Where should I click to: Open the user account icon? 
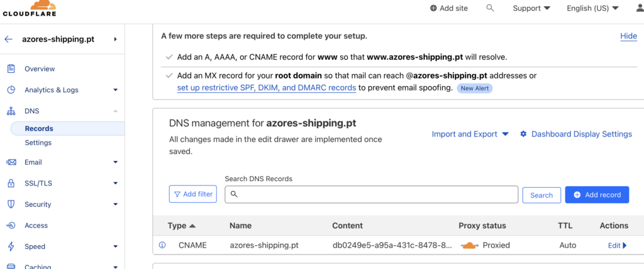coord(640,8)
